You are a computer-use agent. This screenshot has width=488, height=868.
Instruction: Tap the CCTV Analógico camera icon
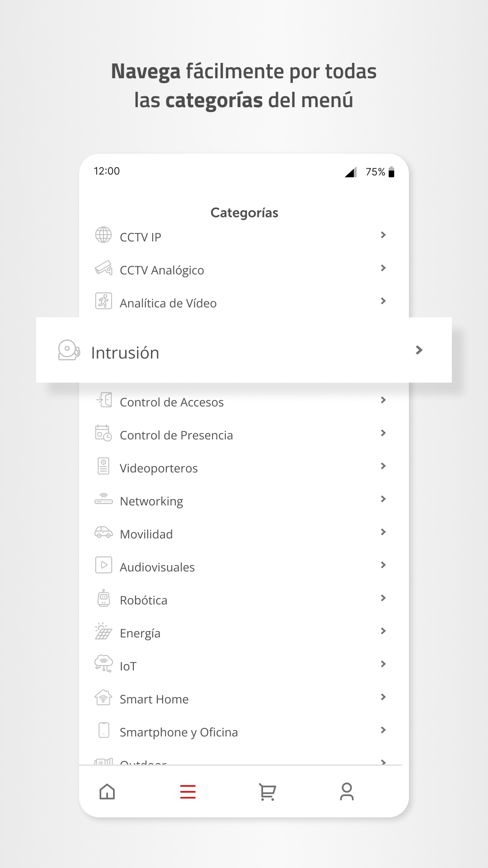(103, 268)
